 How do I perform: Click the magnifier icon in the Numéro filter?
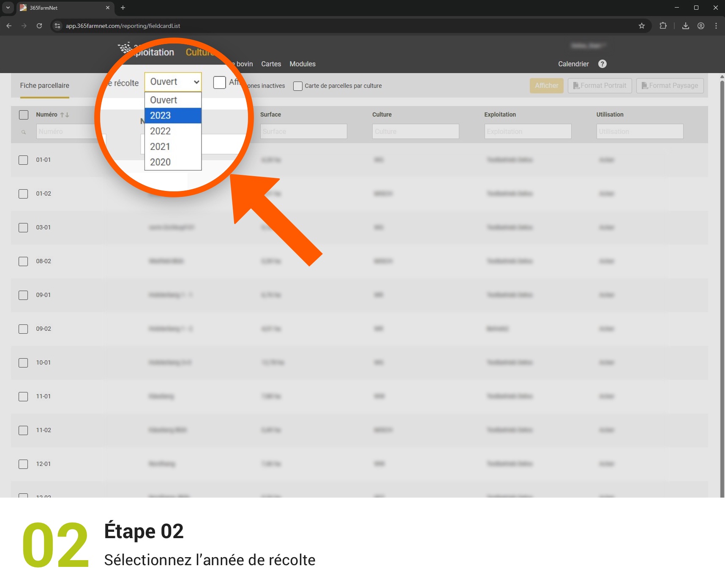[x=24, y=132]
